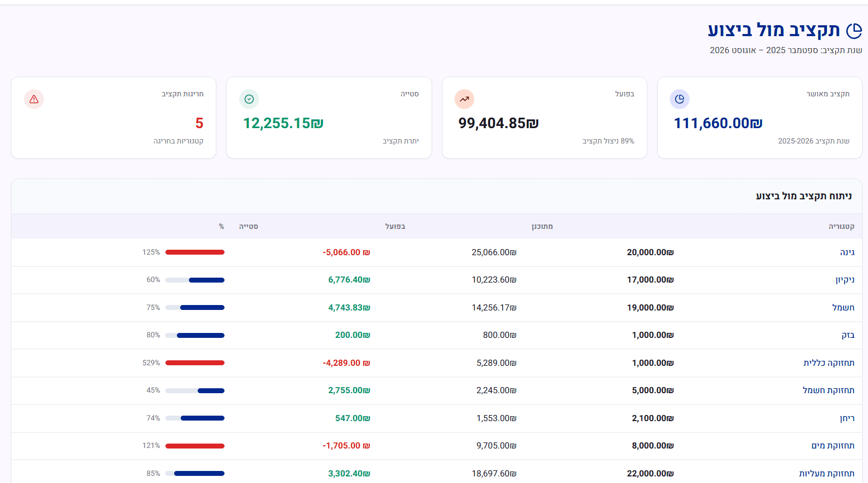
Task: Click the 89% ניצול תקציב label
Action: (x=608, y=141)
